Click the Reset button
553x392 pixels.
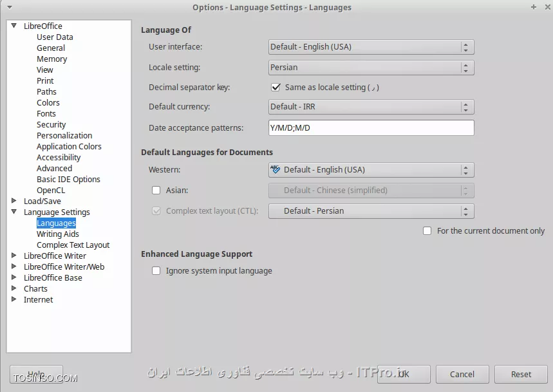(x=521, y=374)
